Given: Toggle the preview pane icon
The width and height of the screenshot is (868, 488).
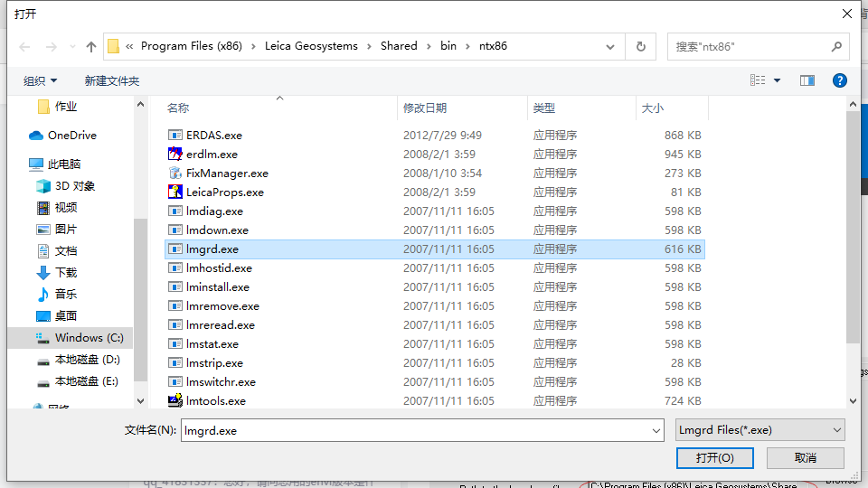Looking at the screenshot, I should pyautogui.click(x=807, y=80).
